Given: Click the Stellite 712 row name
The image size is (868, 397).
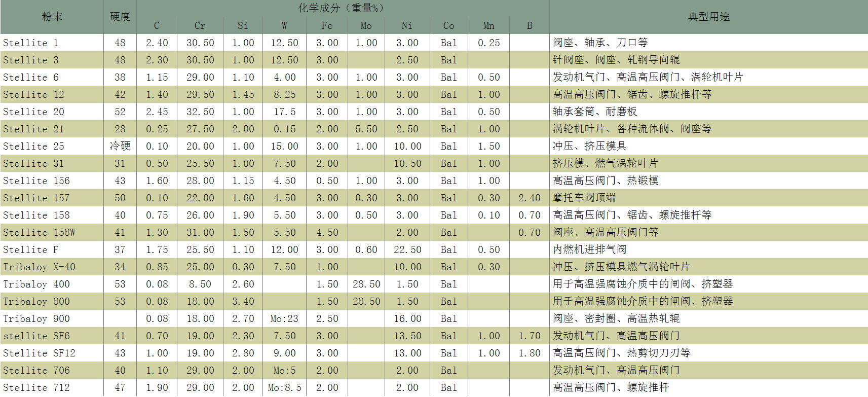Looking at the screenshot, I should pos(36,388).
